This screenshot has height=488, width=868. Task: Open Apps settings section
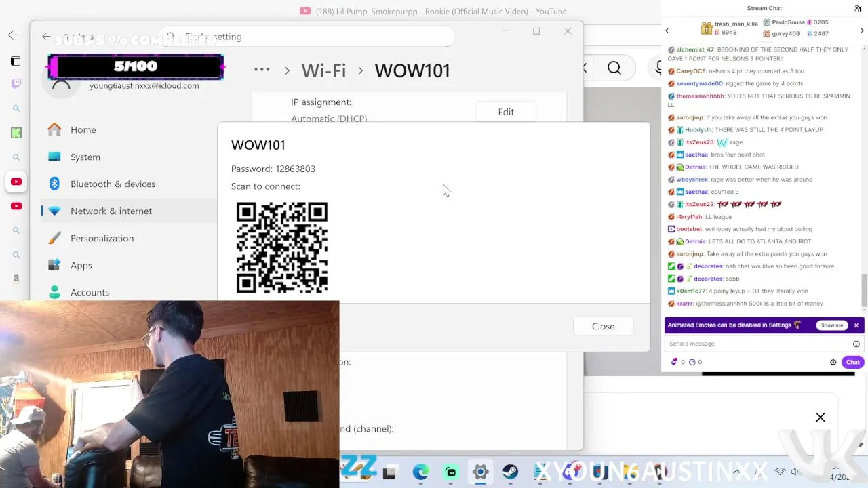pyautogui.click(x=81, y=265)
